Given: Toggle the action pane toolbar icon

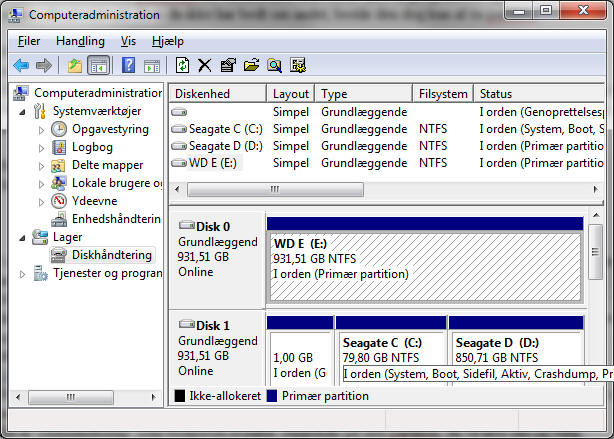Looking at the screenshot, I should tap(152, 66).
